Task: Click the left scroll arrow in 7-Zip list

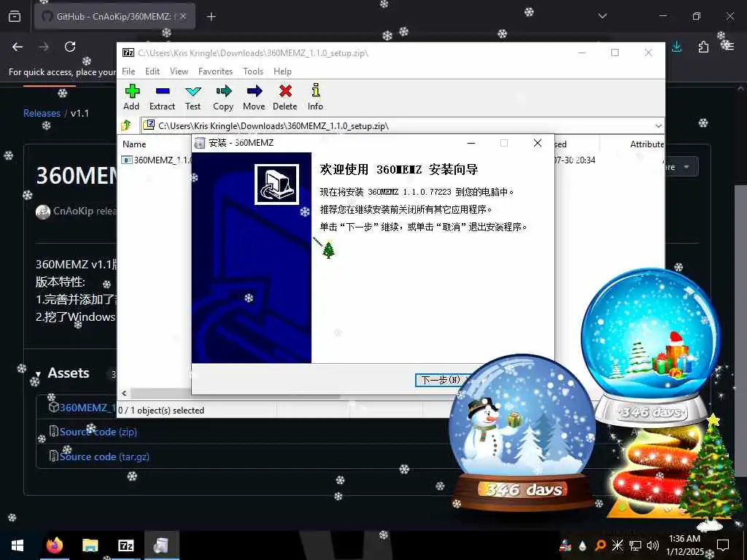Action: click(x=124, y=393)
